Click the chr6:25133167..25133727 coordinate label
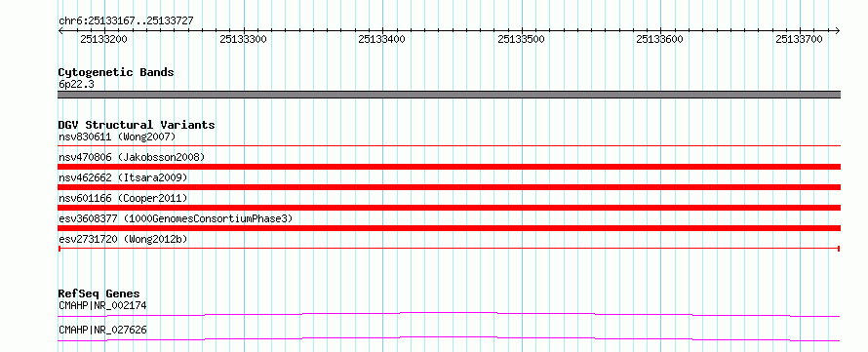This screenshot has width=868, height=352. coord(126,21)
